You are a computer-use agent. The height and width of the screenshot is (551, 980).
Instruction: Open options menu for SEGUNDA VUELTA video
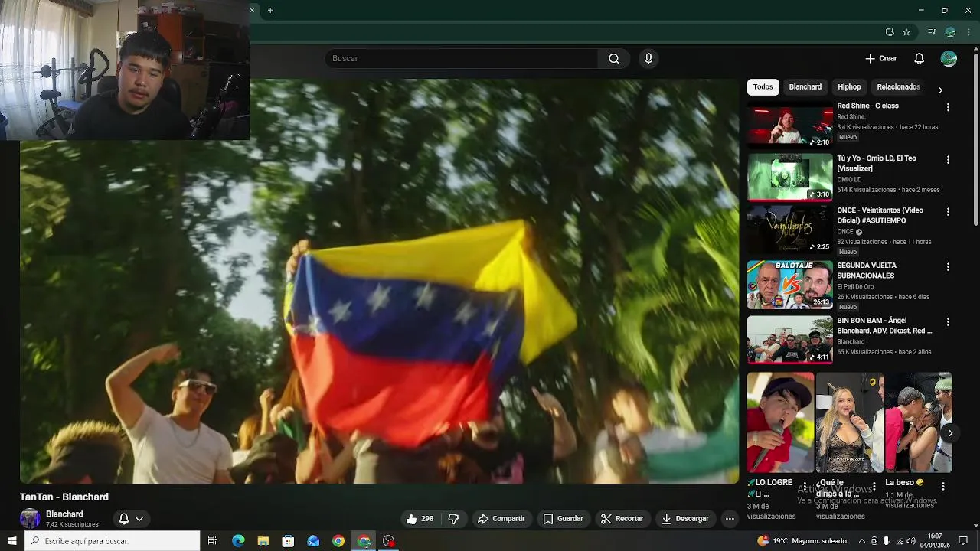click(948, 267)
